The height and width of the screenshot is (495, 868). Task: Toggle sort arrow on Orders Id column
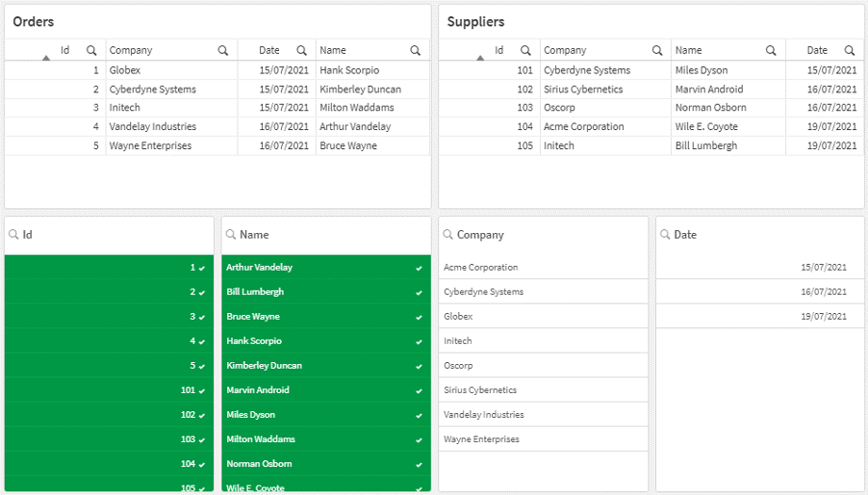click(46, 58)
